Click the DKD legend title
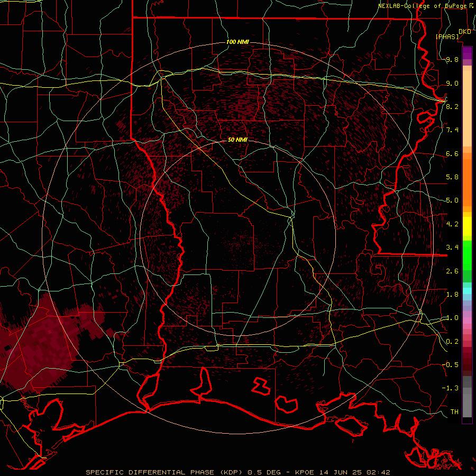 pyautogui.click(x=465, y=32)
